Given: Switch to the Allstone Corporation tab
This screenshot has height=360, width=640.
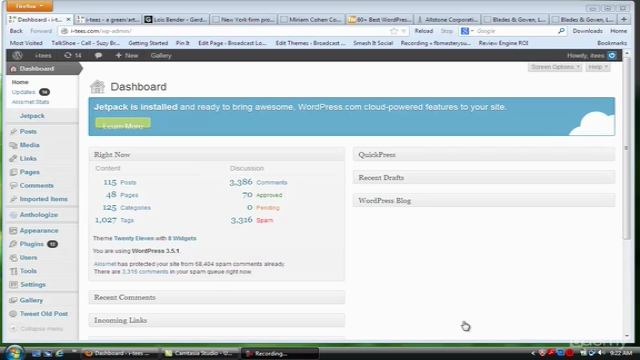Looking at the screenshot, I should click(x=448, y=19).
